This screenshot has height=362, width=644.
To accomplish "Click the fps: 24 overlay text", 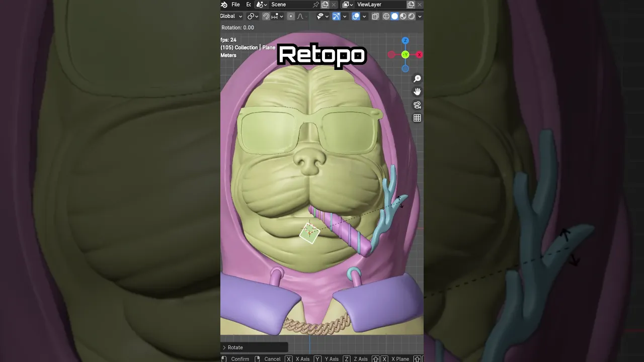I will [228, 40].
